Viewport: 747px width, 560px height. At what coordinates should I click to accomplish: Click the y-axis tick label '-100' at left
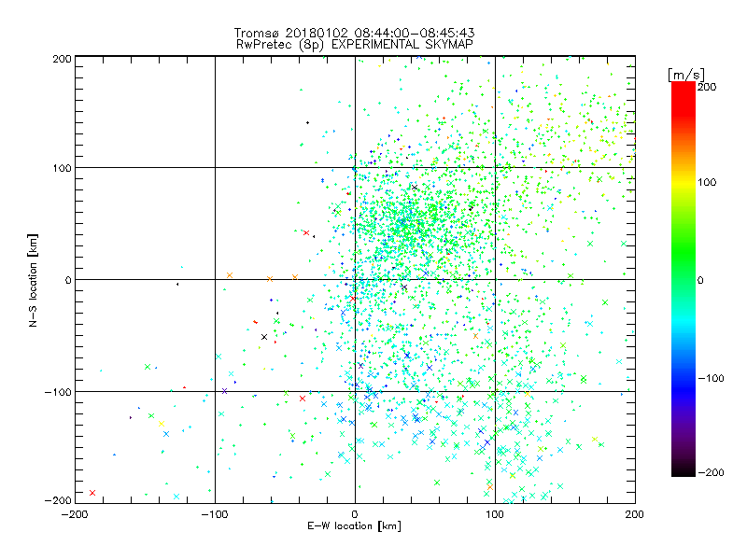point(58,392)
